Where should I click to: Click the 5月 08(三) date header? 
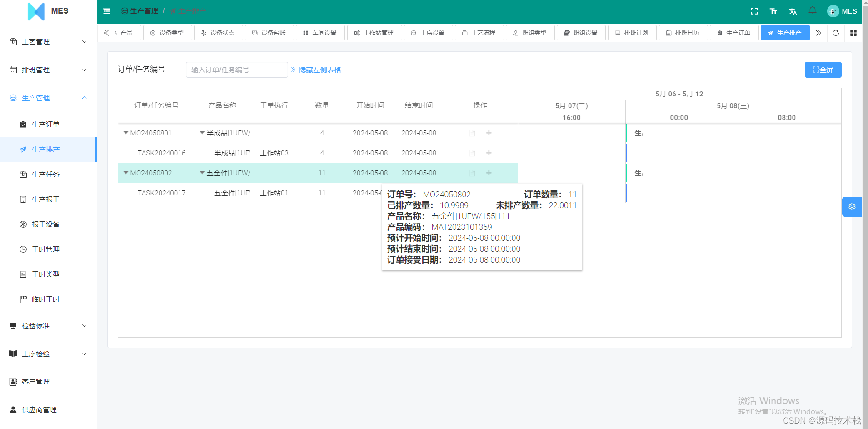733,105
